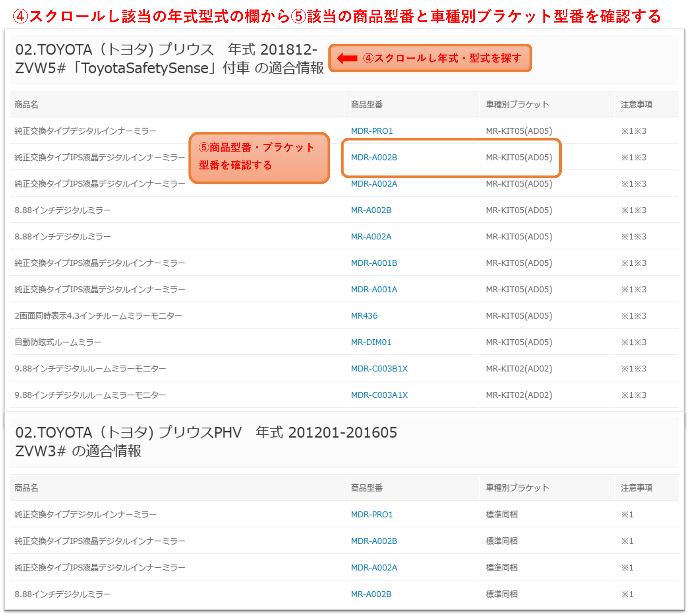The width and height of the screenshot is (689, 616).
Task: Click MR-KIT05(AD05) bracket in the MDR-A001B row
Action: (519, 263)
